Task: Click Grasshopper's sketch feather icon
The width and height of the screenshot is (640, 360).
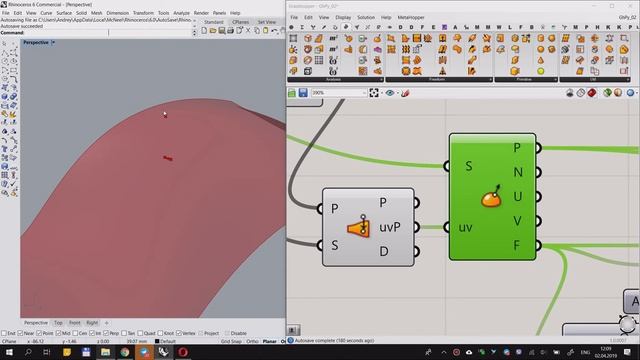Action: click(x=405, y=93)
